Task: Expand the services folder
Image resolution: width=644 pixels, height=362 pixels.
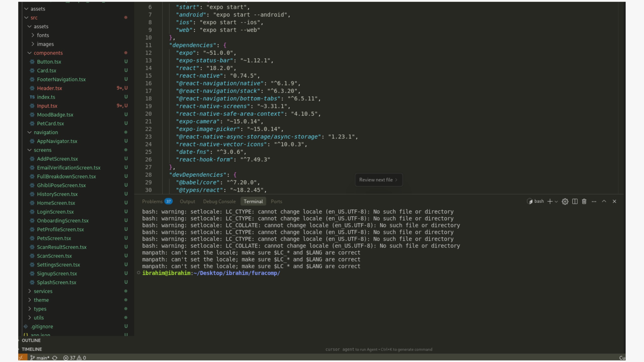Action: [x=43, y=291]
